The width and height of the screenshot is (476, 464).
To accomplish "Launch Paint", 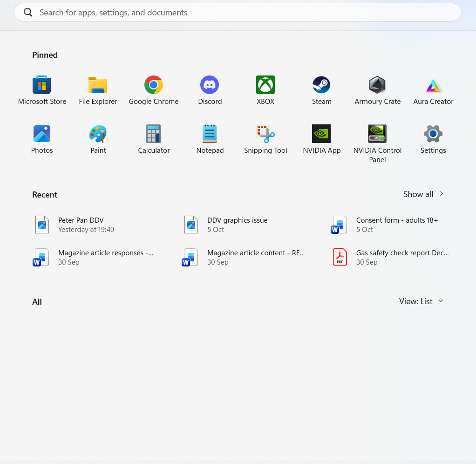I will click(x=98, y=139).
